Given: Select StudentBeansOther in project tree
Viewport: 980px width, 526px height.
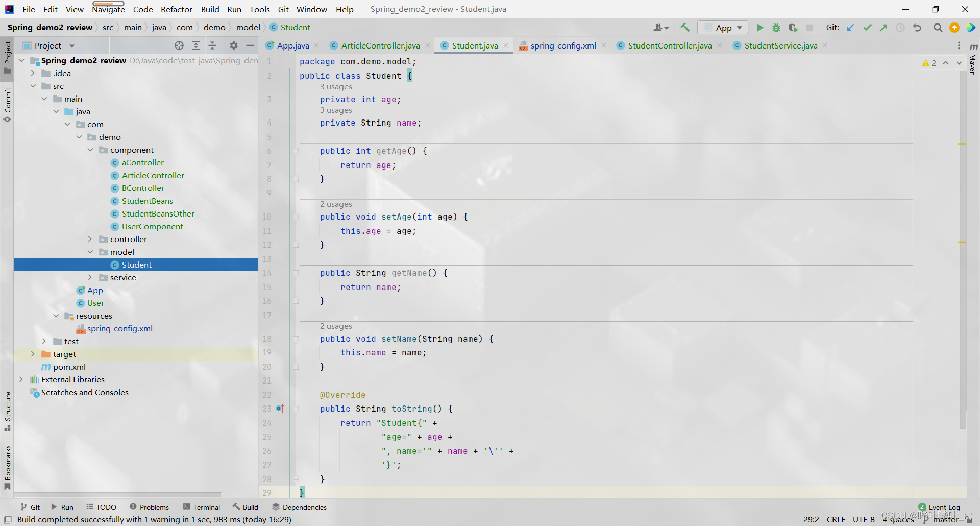Looking at the screenshot, I should pyautogui.click(x=158, y=213).
